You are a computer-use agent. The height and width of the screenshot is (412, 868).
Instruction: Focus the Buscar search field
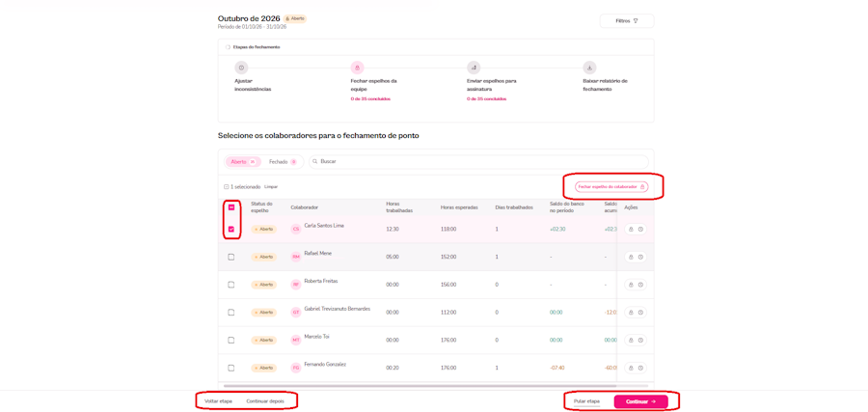pyautogui.click(x=478, y=162)
